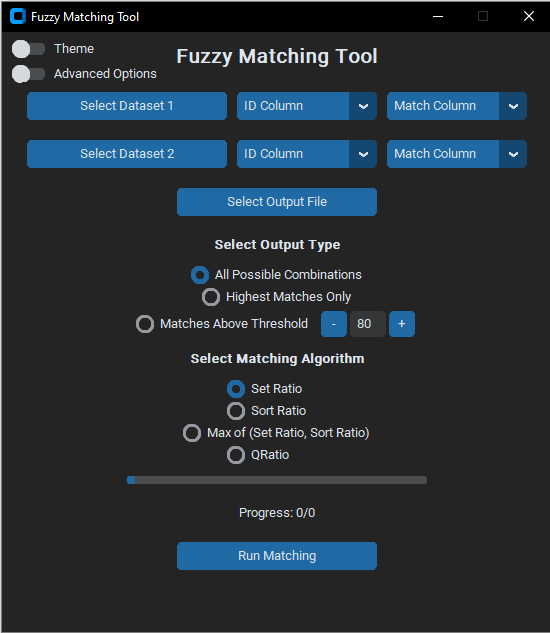The width and height of the screenshot is (550, 633).
Task: Open the ID Column dropdown for Dataset 2
Action: (x=307, y=154)
